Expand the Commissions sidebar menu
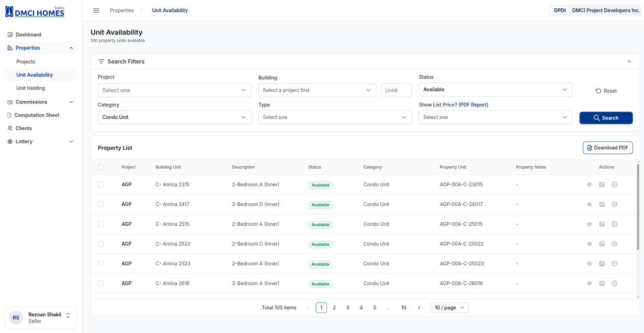Viewport: 644px width, 333px height. click(41, 102)
